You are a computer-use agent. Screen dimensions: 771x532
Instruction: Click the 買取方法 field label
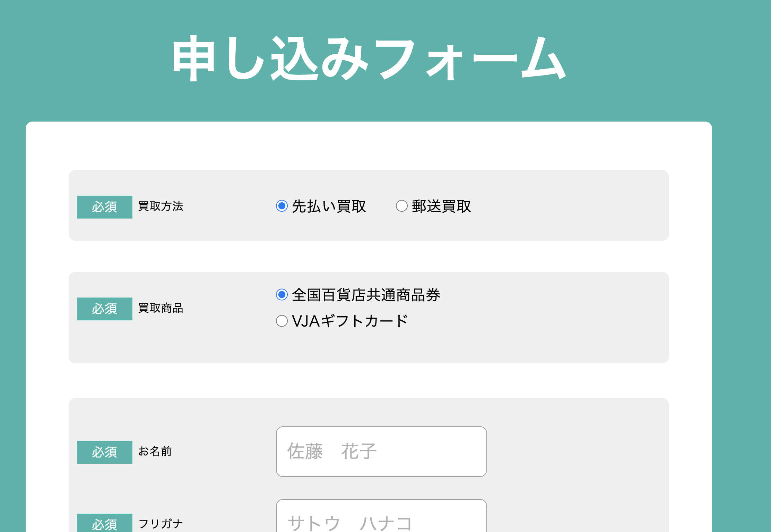pos(161,206)
